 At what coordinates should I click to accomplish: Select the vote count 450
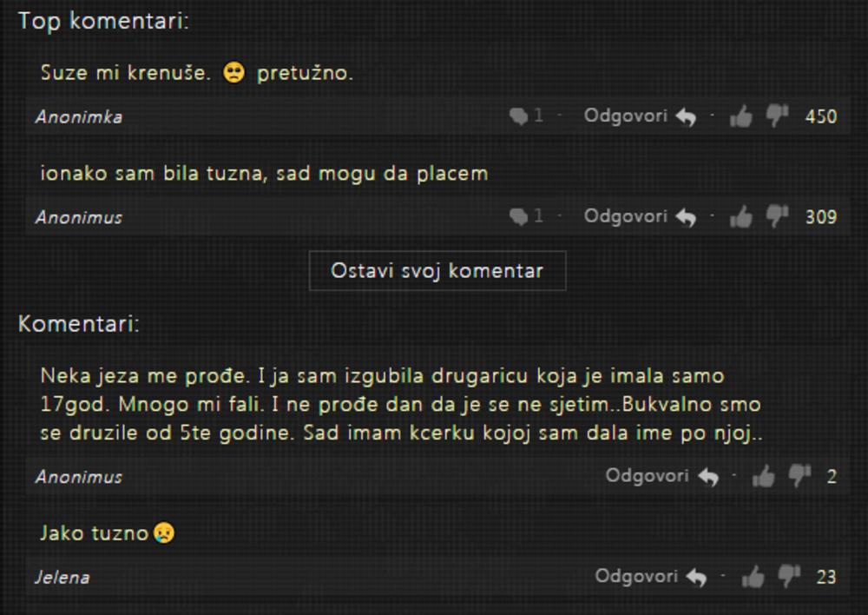coord(821,116)
